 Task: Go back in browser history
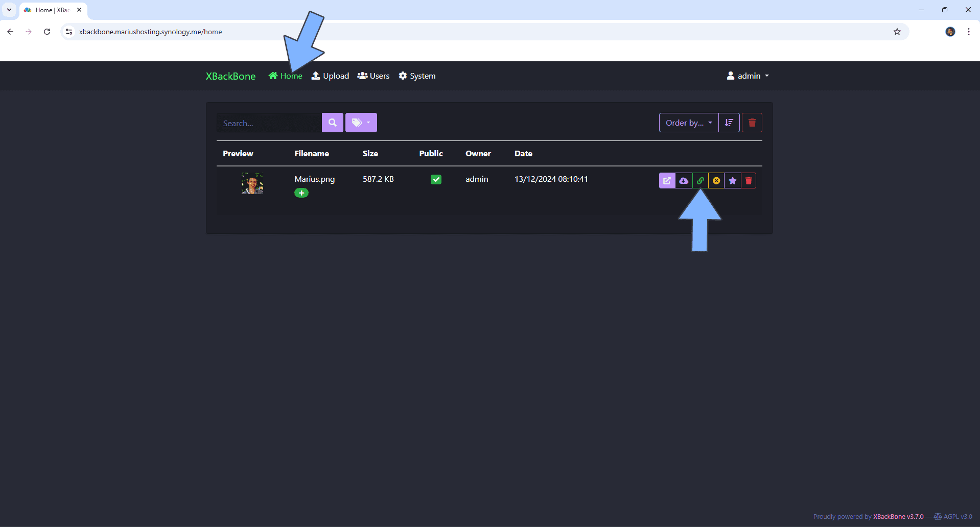point(10,32)
